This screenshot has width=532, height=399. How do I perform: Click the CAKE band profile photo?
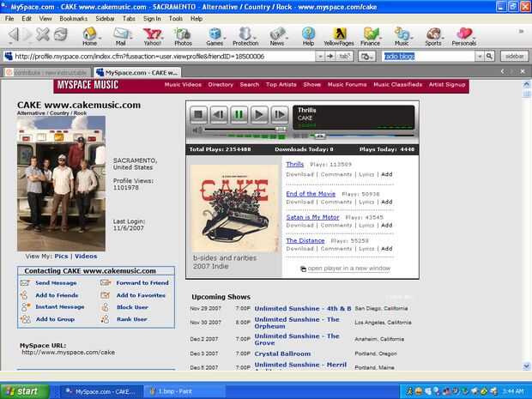(x=62, y=184)
